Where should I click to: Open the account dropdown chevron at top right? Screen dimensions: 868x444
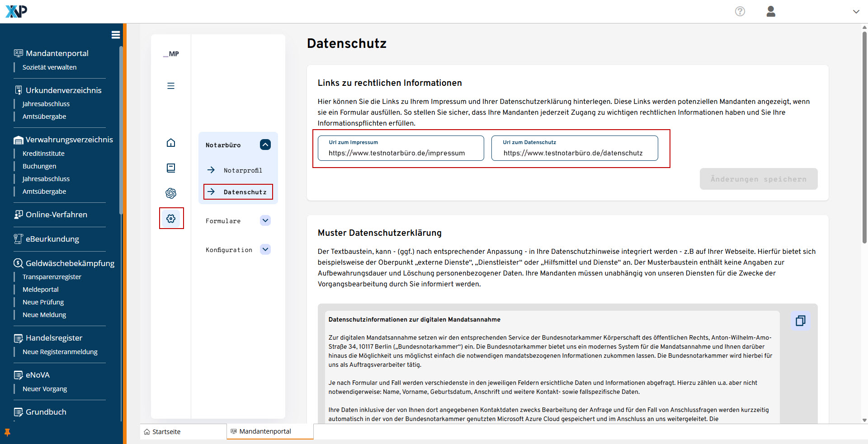coord(856,12)
